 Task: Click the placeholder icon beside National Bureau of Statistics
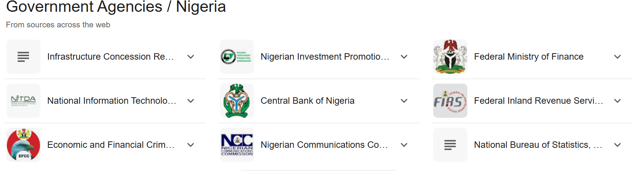[x=450, y=145]
